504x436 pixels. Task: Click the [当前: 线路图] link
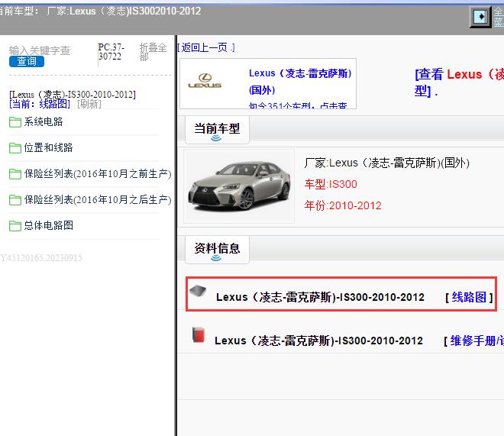[x=40, y=104]
